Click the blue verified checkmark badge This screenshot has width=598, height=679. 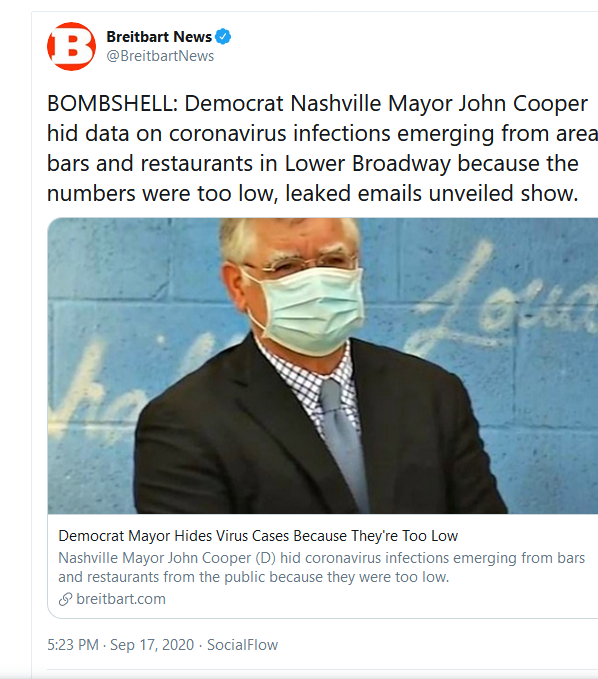(x=223, y=37)
